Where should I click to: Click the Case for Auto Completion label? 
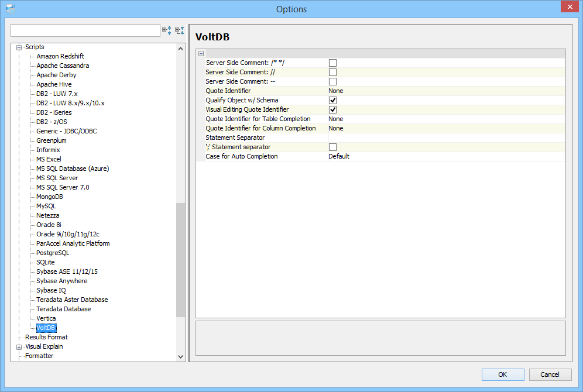point(242,156)
